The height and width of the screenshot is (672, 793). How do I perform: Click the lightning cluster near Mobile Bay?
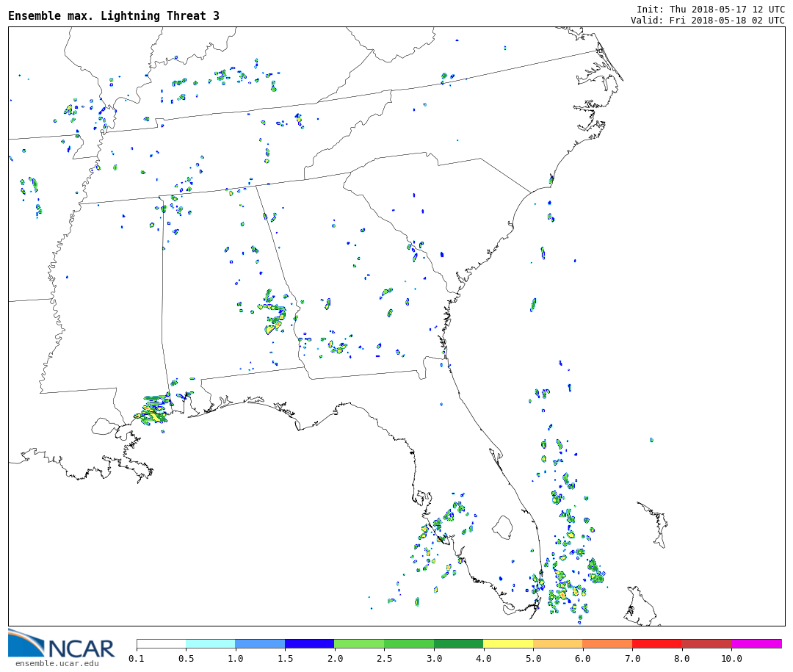click(154, 410)
